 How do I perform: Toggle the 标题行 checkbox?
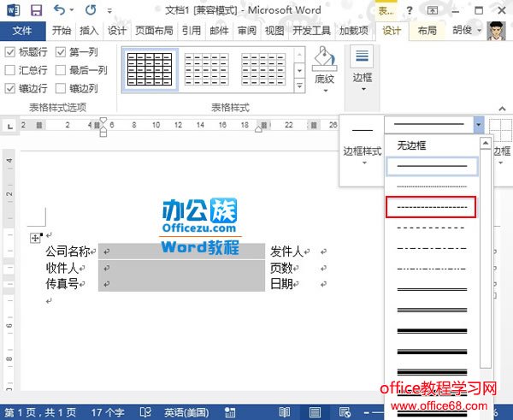(10, 51)
